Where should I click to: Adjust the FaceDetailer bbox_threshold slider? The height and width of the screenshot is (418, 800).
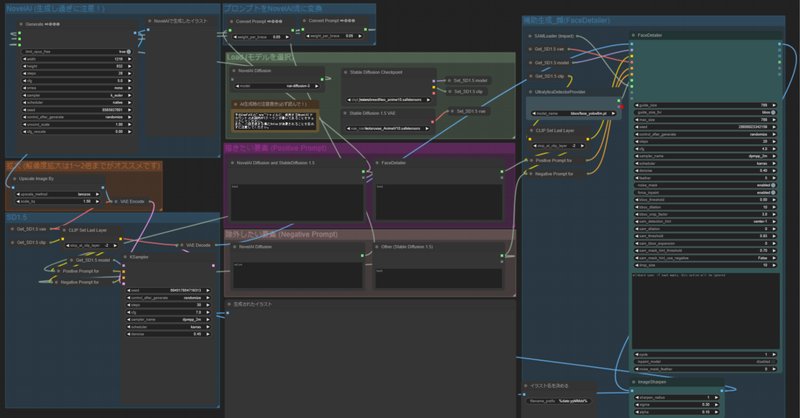(705, 200)
